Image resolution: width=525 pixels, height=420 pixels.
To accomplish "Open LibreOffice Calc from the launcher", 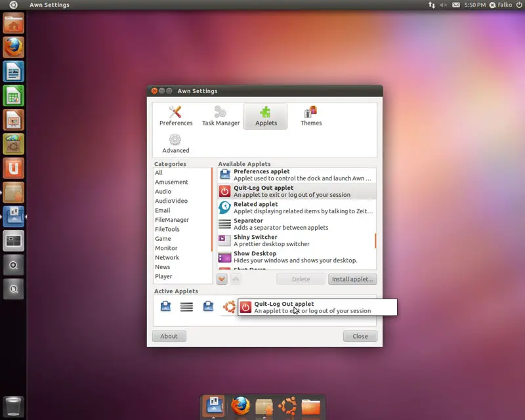I will coord(13,96).
